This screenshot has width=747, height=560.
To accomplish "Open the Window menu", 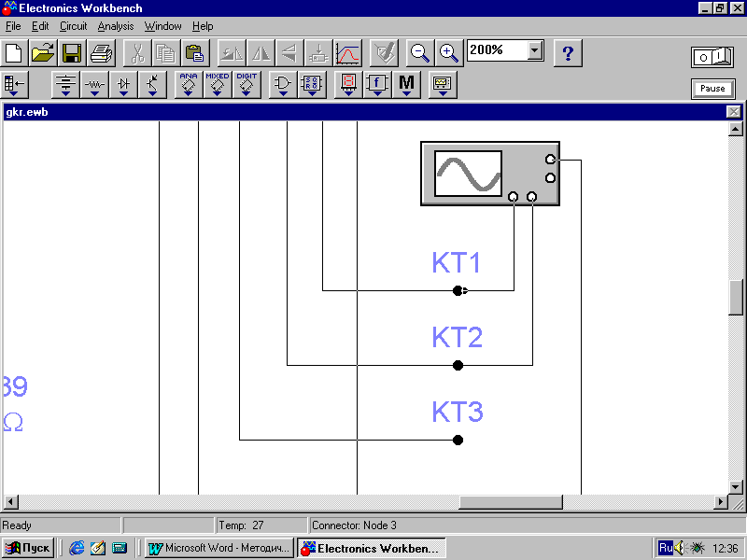I will click(162, 26).
